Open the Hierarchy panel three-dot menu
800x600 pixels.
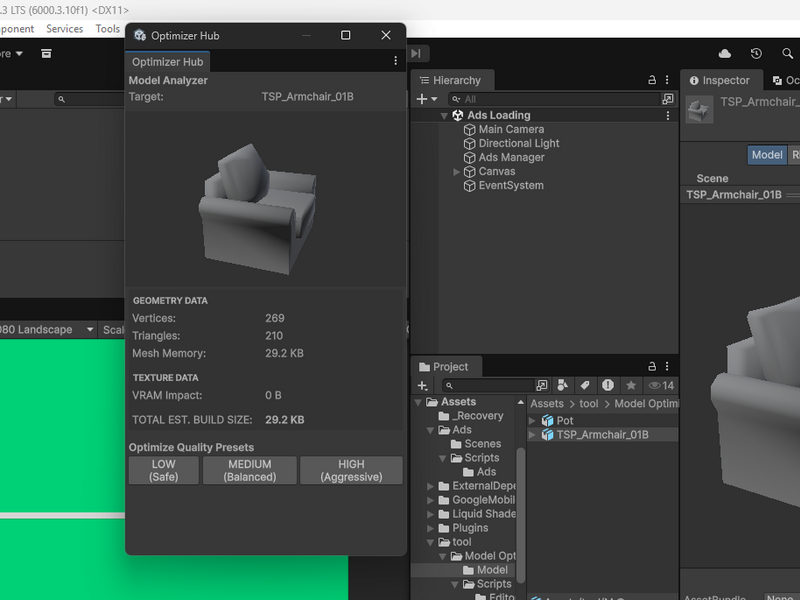667,80
